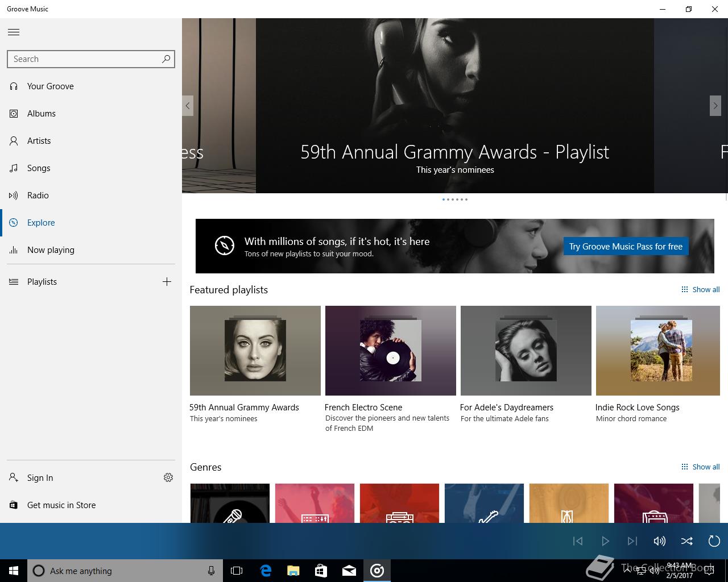Click Cortana Ask me anything box
The height and width of the screenshot is (582, 728).
pos(125,571)
